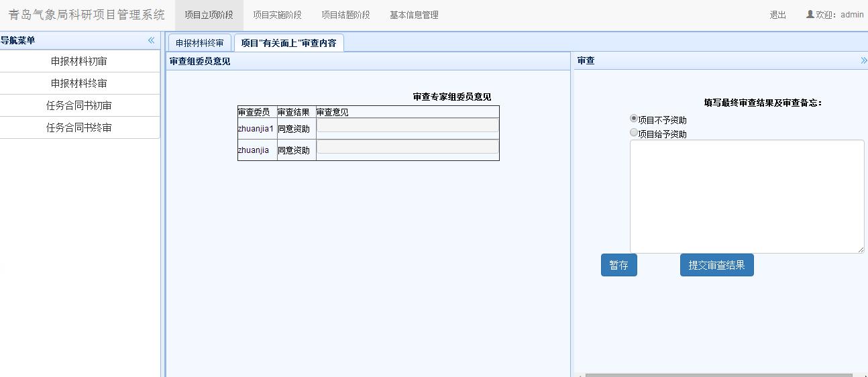Click the user icon beside 欢迎: admin
Viewport: 868px width, 377px height.
click(x=810, y=14)
